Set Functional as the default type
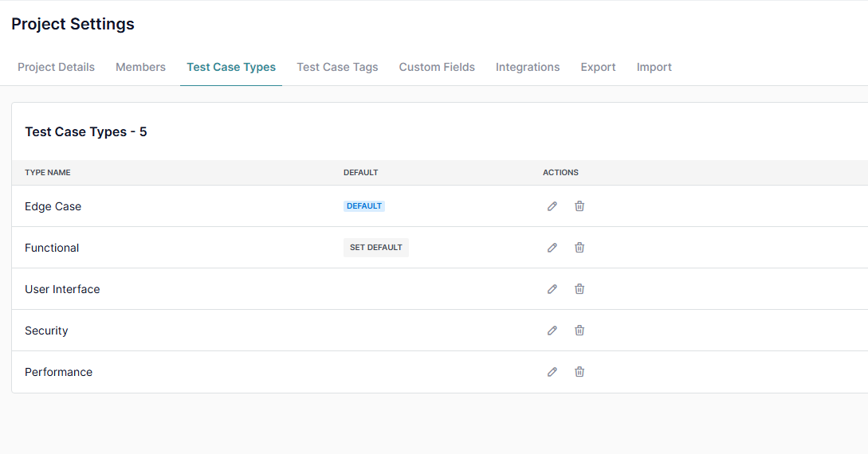This screenshot has width=868, height=454. pos(376,248)
